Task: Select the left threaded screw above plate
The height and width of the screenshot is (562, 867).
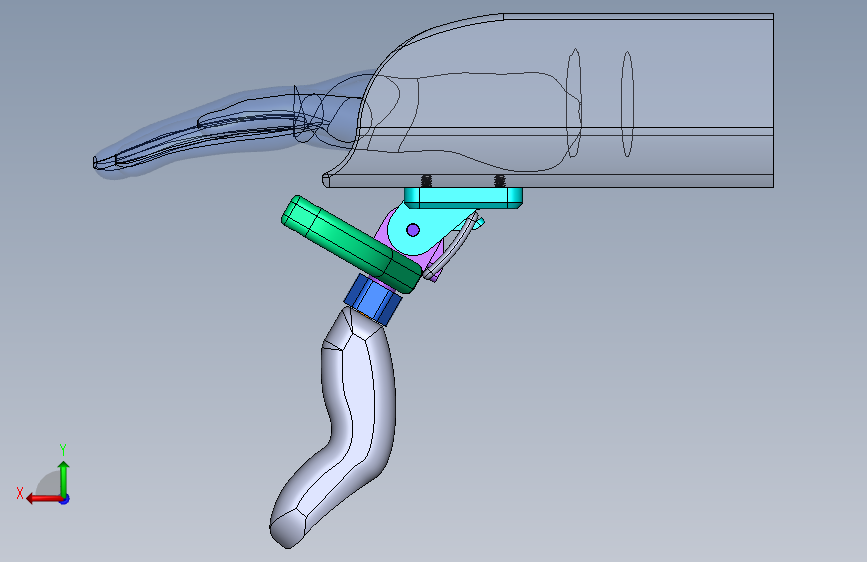Action: (x=426, y=181)
